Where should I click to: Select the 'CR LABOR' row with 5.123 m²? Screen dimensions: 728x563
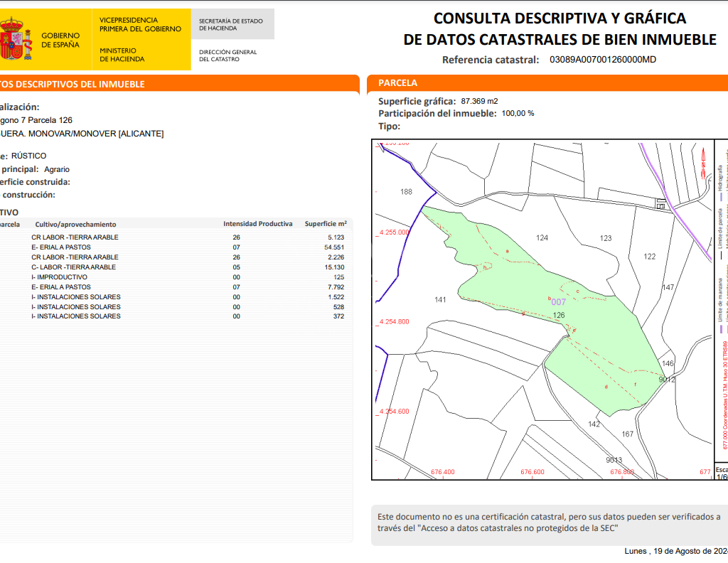[x=176, y=237]
